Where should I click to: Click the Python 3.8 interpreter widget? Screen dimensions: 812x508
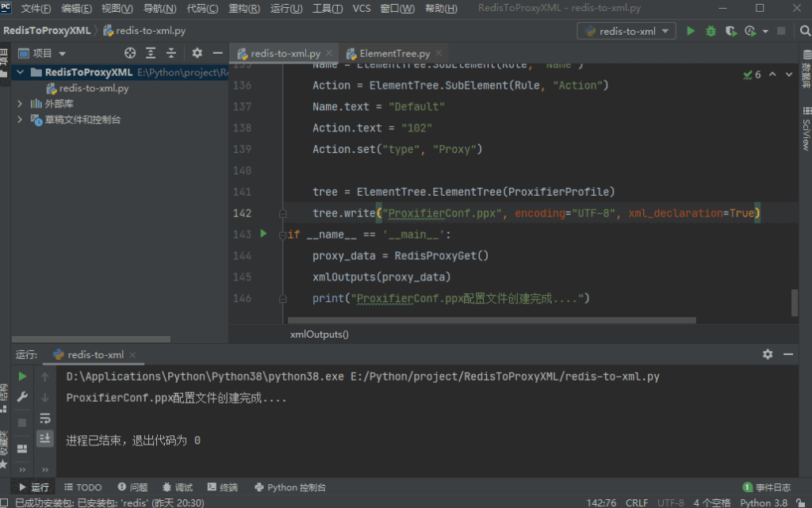click(764, 502)
